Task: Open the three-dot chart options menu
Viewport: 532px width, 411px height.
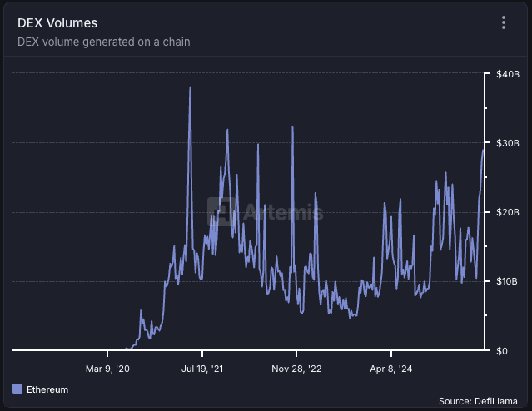Action: click(504, 22)
